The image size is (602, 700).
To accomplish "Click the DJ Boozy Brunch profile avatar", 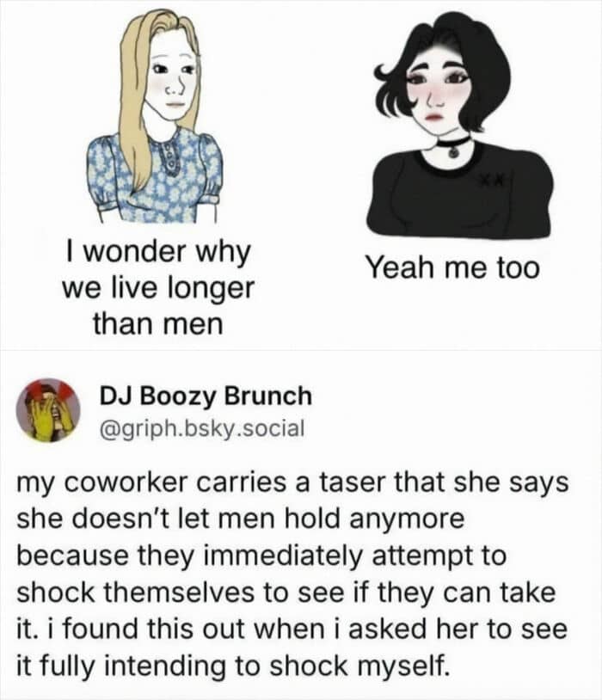I will point(48,411).
